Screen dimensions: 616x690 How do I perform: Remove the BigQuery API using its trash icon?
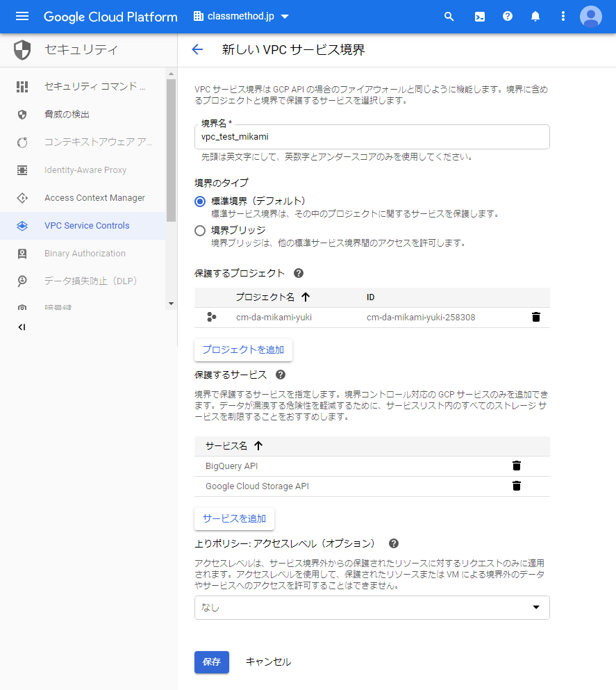(x=516, y=466)
